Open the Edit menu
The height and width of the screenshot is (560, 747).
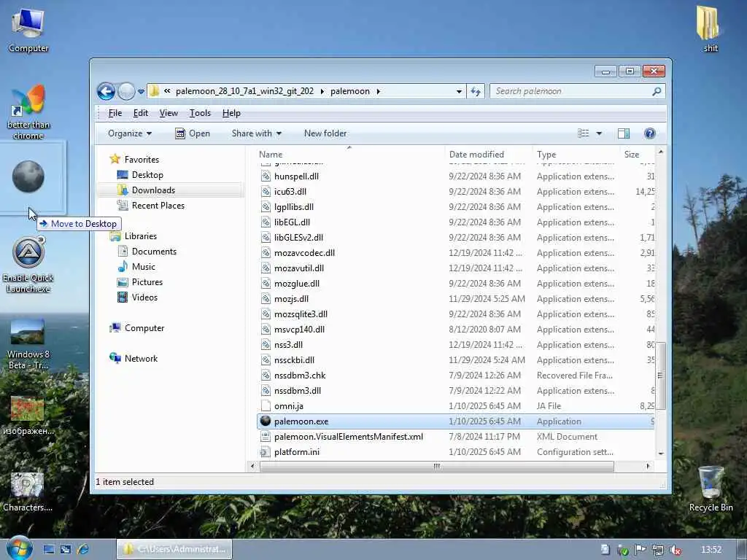coord(141,113)
